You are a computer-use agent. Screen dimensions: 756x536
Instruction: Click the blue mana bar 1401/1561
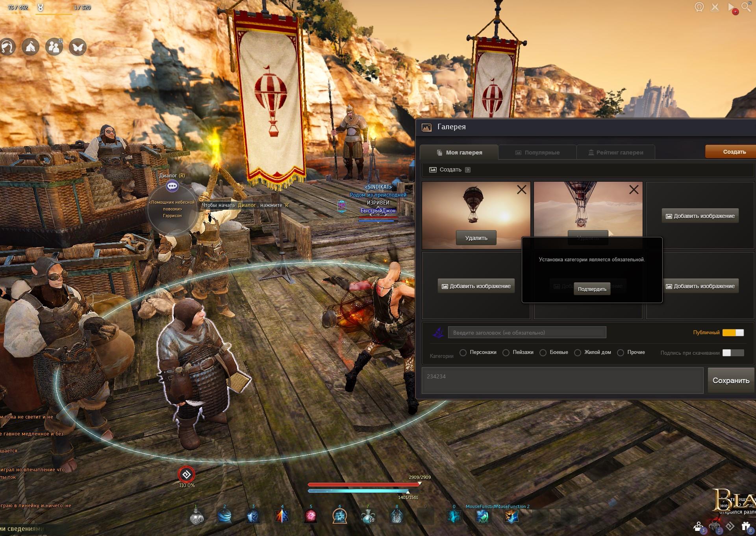tap(358, 491)
